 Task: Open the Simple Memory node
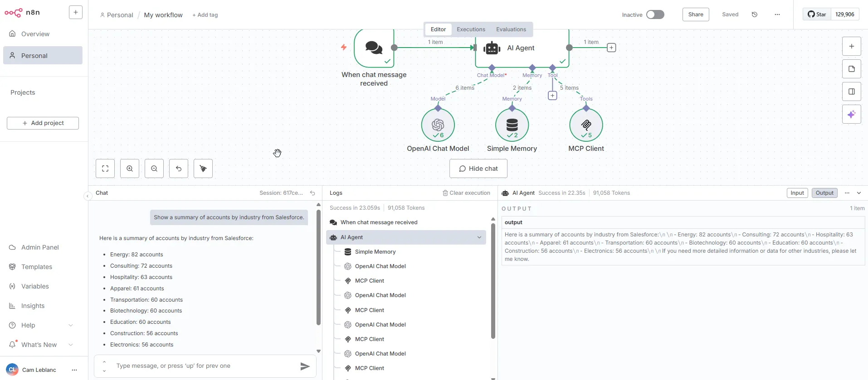click(512, 125)
